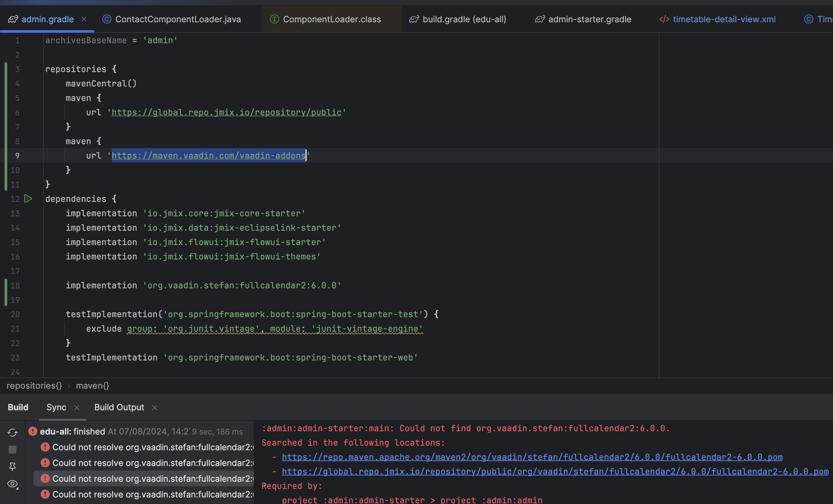Screen dimensions: 833x504
Task: Click the maven.vaadin.com URL on line 9
Action: 209,156
